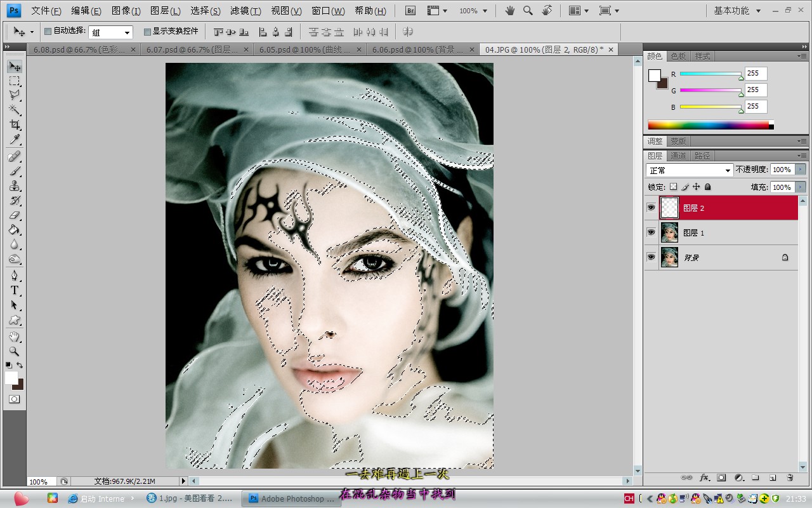The height and width of the screenshot is (508, 812).
Task: Hide 图层 2 with its eye icon
Action: (651, 208)
